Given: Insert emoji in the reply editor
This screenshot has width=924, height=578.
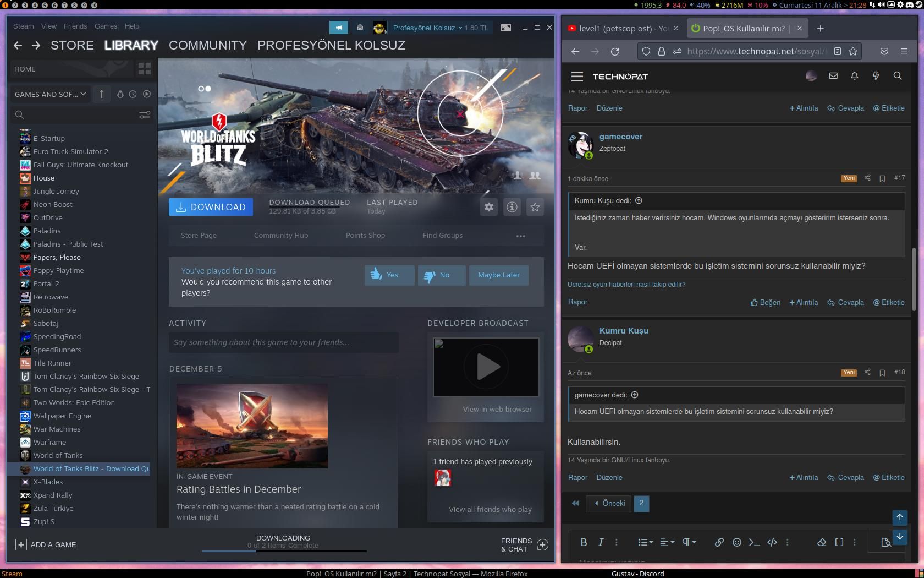Looking at the screenshot, I should pyautogui.click(x=737, y=542).
